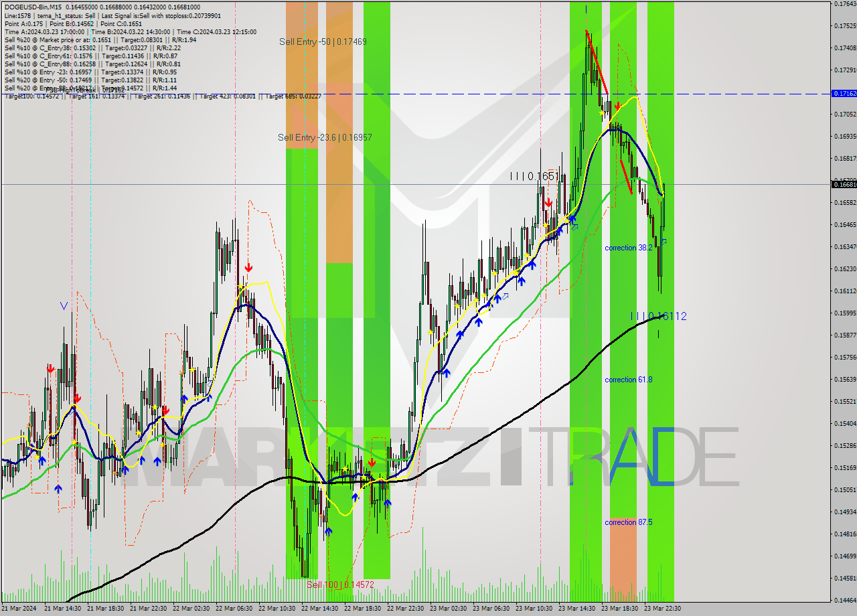Click the 0.15756 price scale value
This screenshot has width=857, height=616.
pos(845,358)
